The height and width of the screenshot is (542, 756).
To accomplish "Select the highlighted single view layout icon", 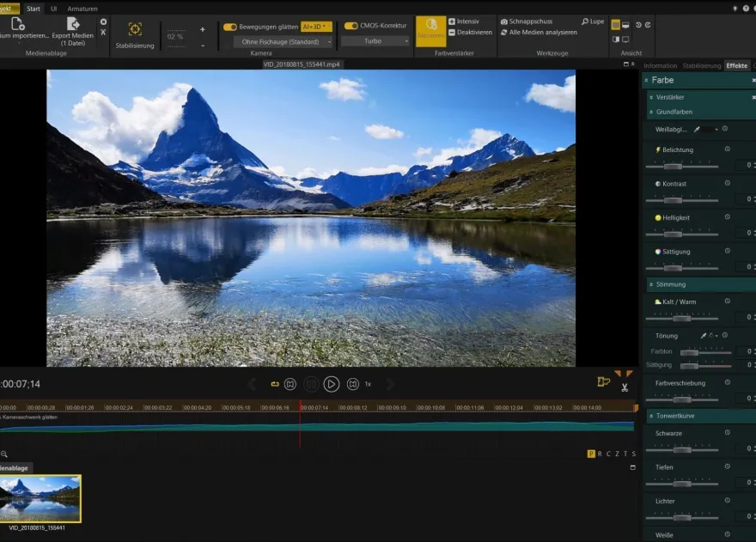I will pos(616,25).
